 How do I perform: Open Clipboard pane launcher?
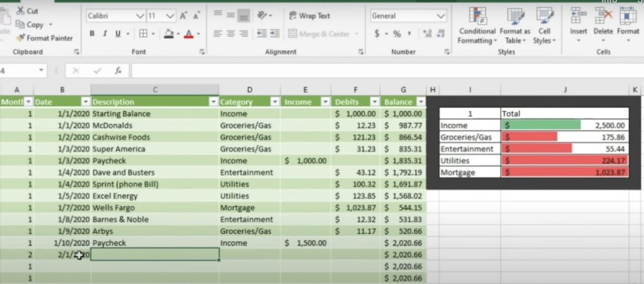tap(76, 52)
